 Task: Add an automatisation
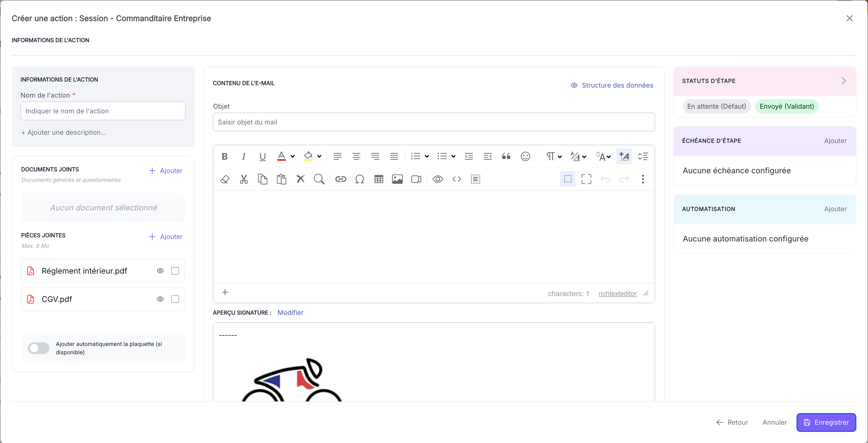tap(835, 209)
